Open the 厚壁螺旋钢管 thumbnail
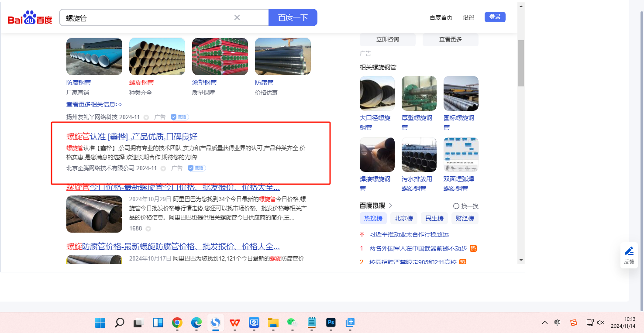 pos(419,93)
